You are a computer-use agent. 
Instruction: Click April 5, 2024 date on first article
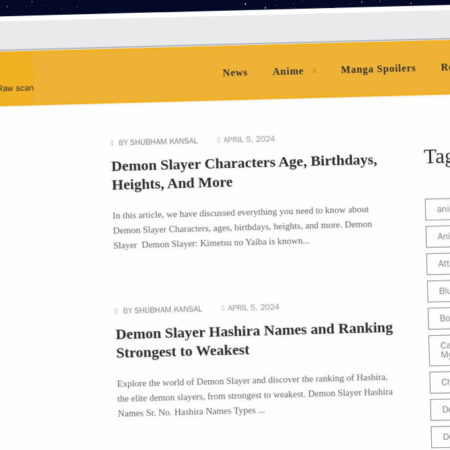pos(249,139)
